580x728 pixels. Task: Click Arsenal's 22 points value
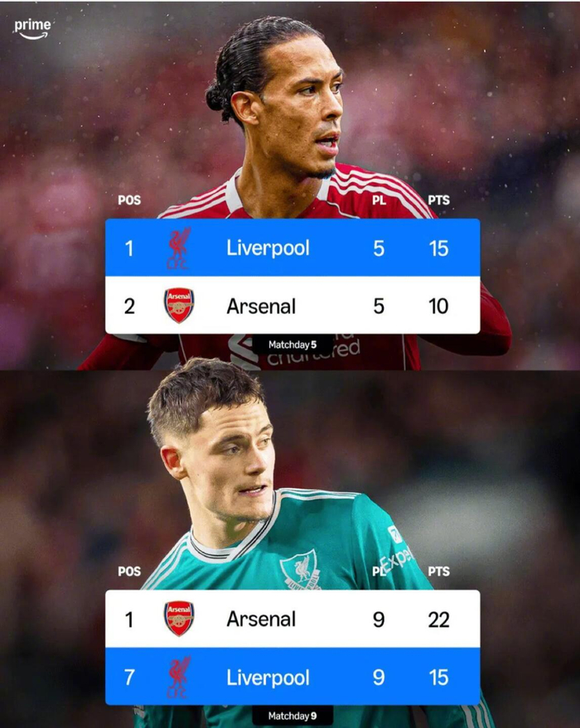point(438,620)
